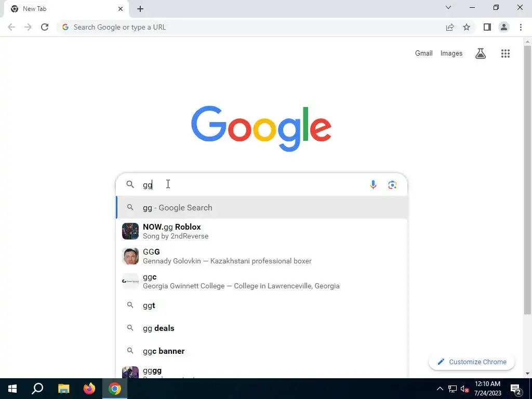
Task: Select the 'ggc banner' suggestion
Action: pyautogui.click(x=262, y=351)
